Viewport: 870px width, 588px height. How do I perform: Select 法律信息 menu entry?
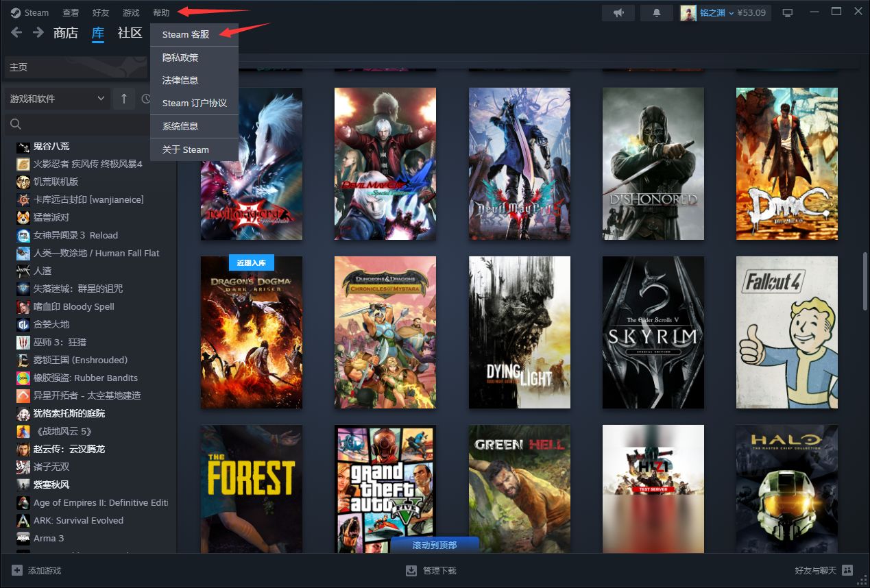[x=194, y=80]
